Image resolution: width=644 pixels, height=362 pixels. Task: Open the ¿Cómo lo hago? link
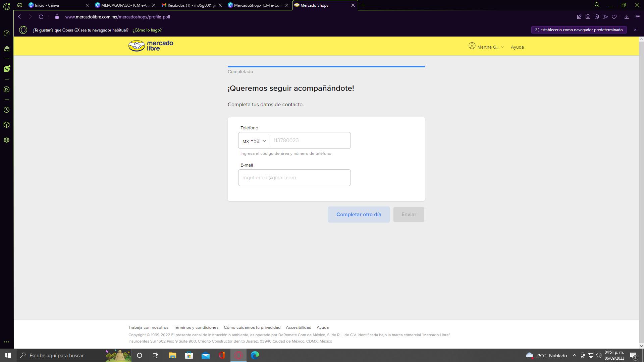tap(147, 30)
